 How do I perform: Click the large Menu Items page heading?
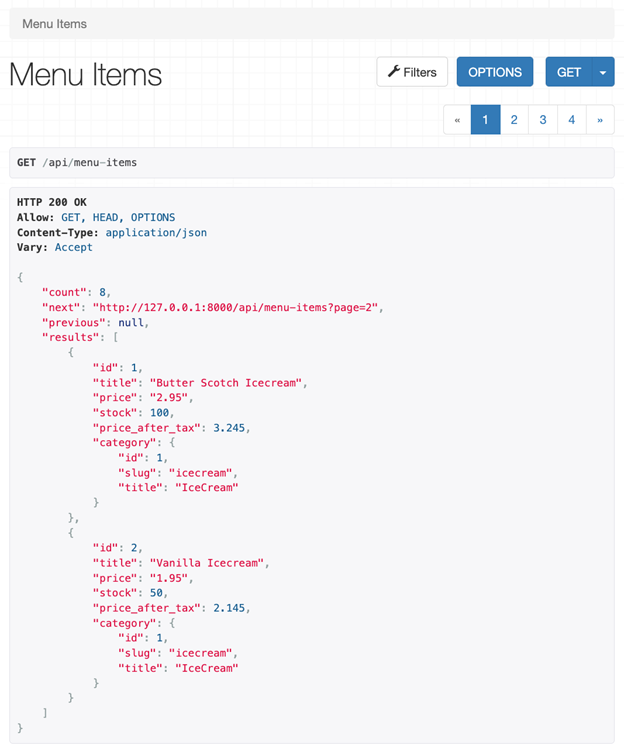pos(86,75)
